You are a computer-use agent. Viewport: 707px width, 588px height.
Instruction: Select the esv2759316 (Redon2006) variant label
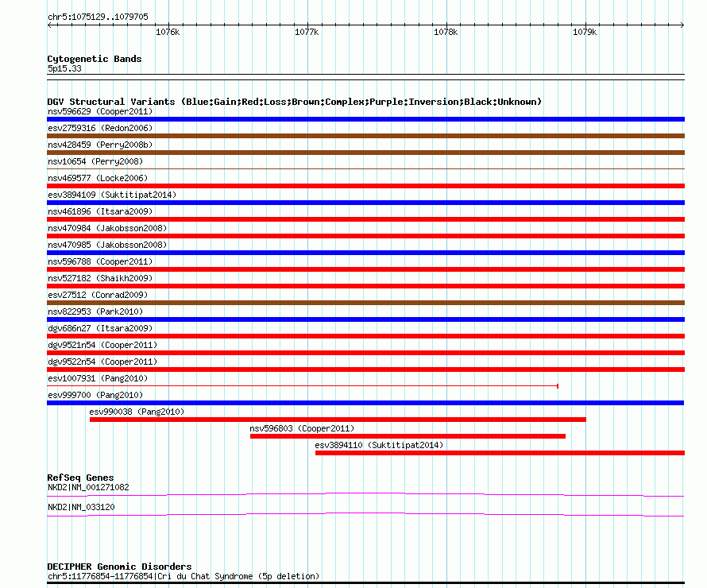click(x=100, y=128)
